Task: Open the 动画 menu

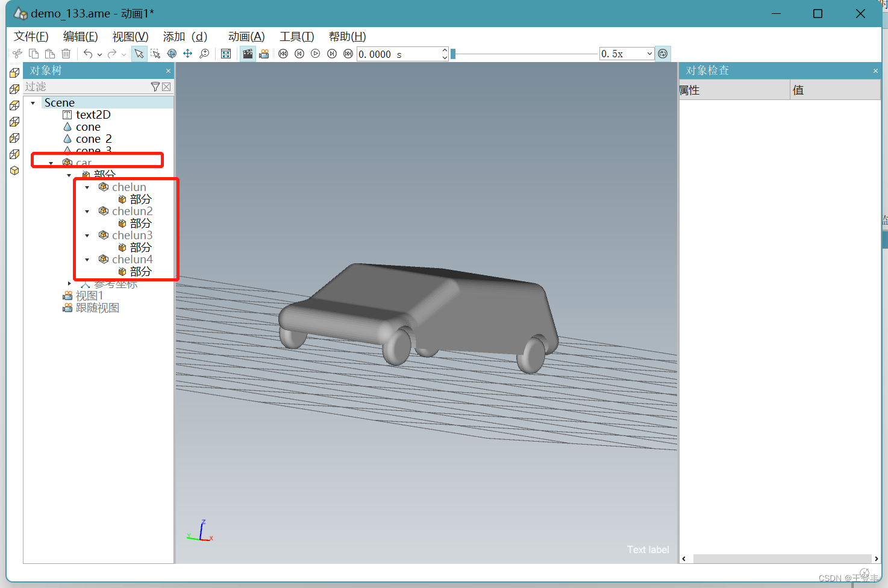Action: pos(246,37)
